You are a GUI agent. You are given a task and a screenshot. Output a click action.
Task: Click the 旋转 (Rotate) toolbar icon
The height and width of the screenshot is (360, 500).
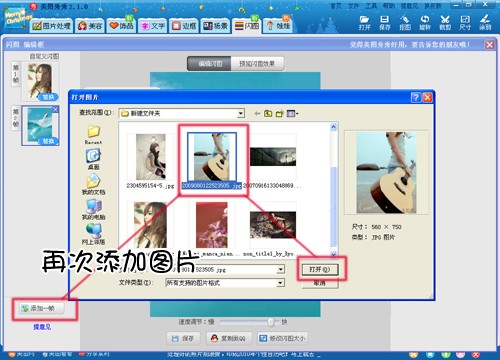click(425, 23)
